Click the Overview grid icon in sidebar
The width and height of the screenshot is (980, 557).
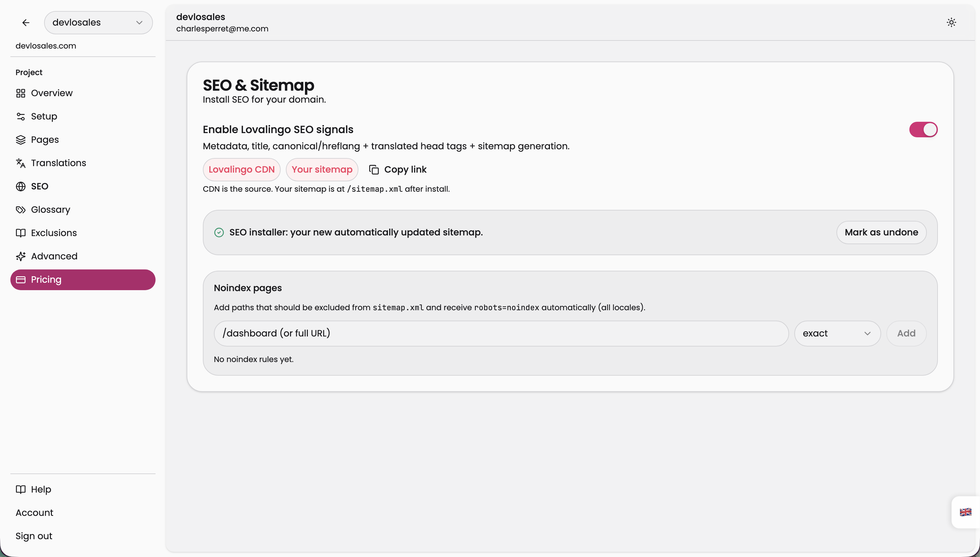pos(21,93)
